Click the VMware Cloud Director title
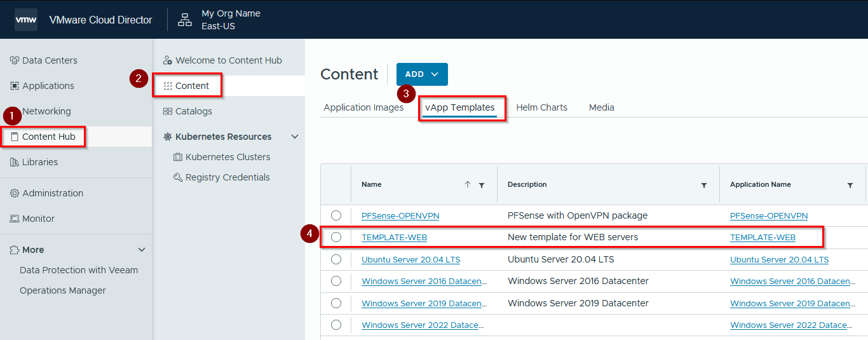Viewport: 868px width, 340px height. pos(100,20)
